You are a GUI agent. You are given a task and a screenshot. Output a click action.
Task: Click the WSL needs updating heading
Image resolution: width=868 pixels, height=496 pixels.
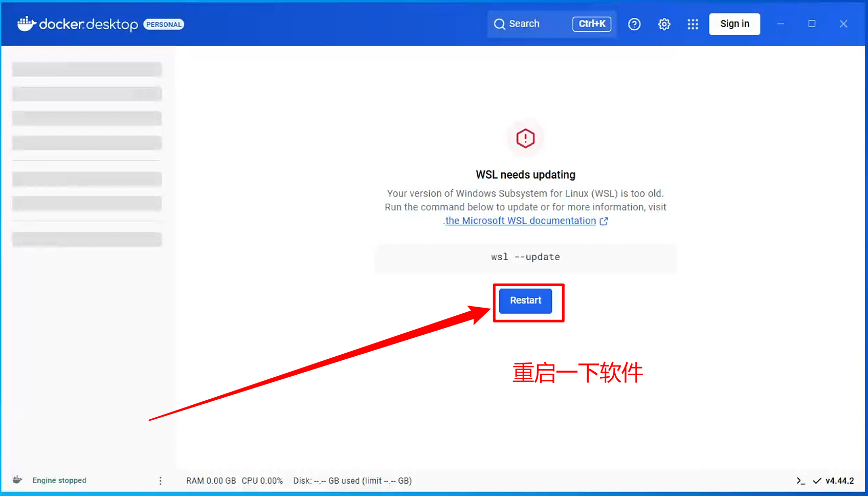(x=525, y=175)
